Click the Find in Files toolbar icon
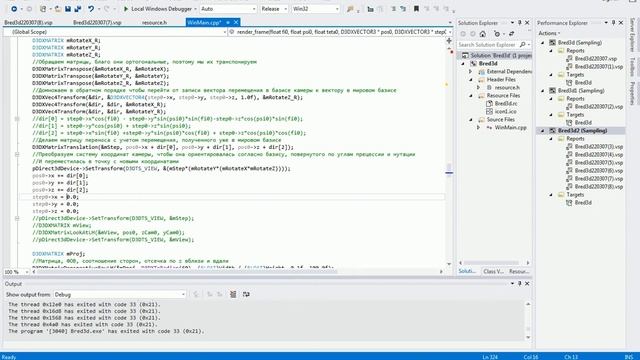Screen dimensions: 640x360 pos(350,9)
